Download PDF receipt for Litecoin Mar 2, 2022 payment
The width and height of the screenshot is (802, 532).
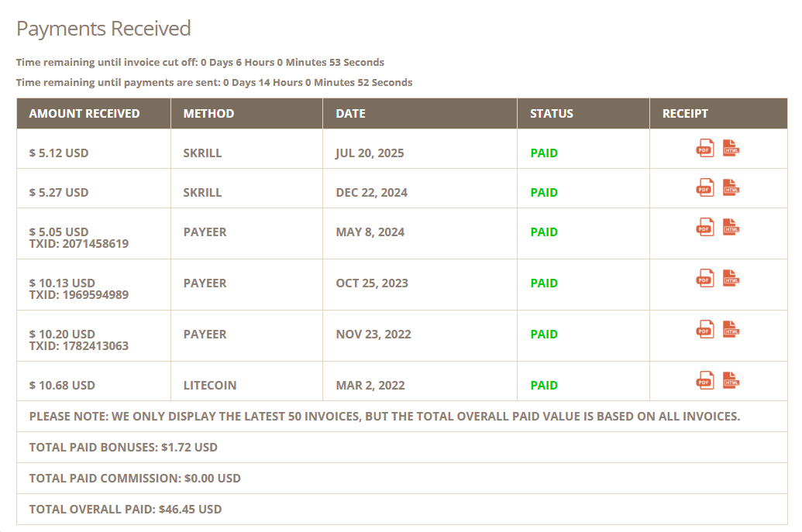705,380
